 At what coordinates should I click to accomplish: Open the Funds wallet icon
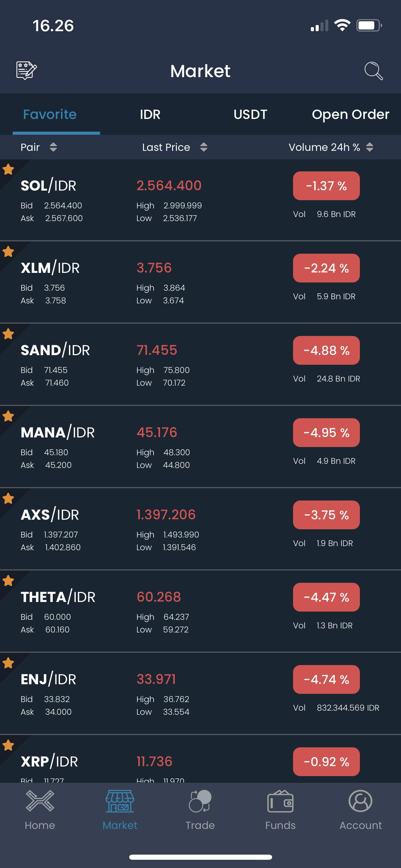280,801
